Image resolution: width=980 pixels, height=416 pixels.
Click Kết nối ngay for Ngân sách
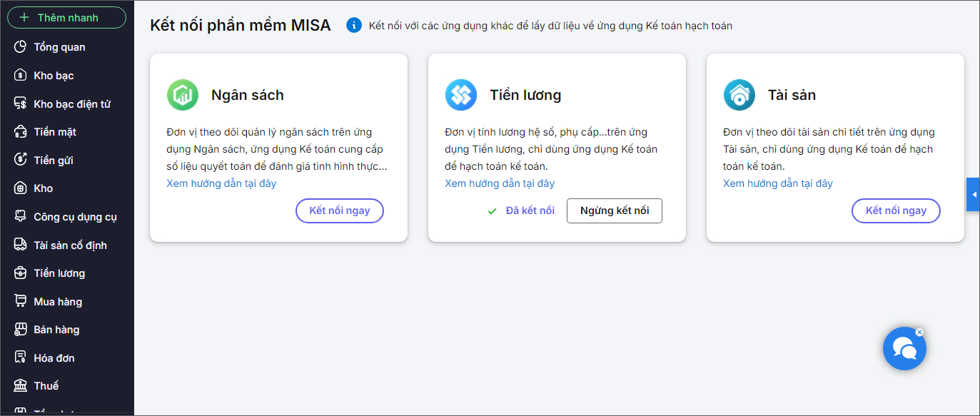pos(340,210)
